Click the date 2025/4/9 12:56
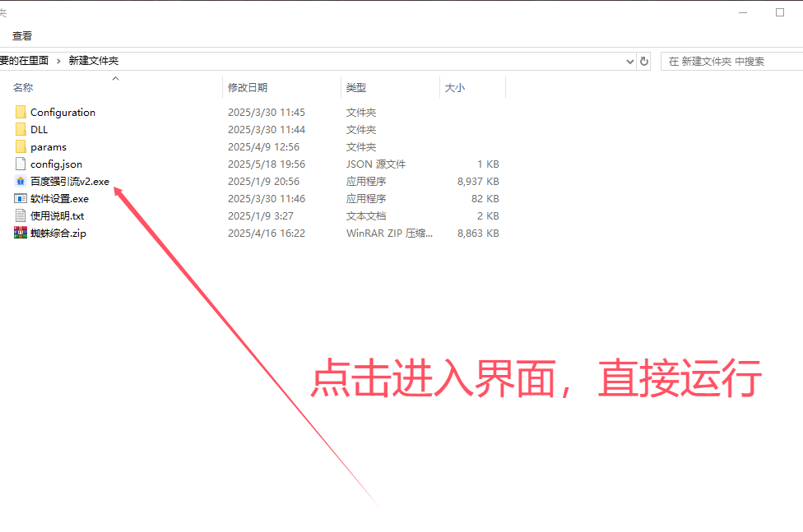Screen dimensions: 803x532 (x=264, y=147)
